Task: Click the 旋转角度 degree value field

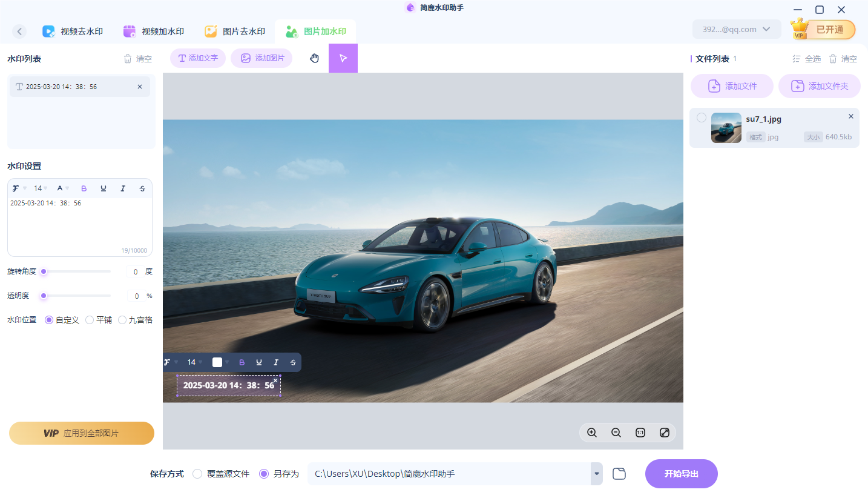Action: point(134,271)
